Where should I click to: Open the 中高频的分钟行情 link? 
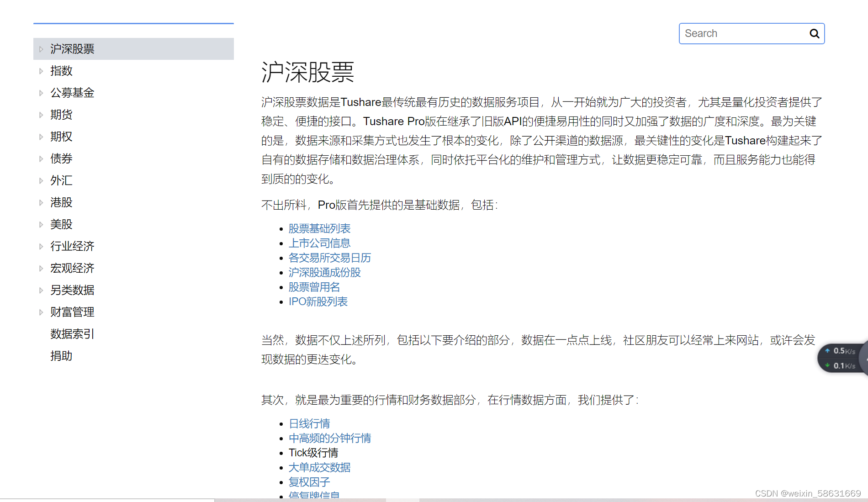click(330, 438)
